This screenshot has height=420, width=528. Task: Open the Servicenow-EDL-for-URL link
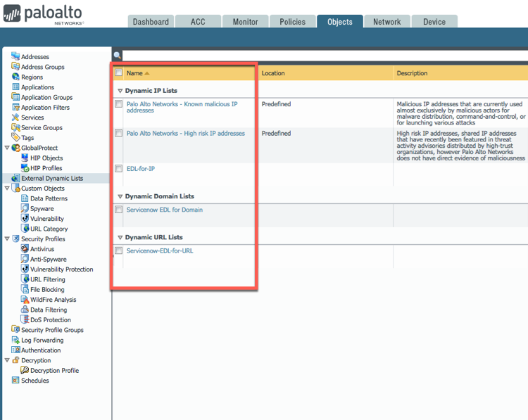tap(160, 250)
